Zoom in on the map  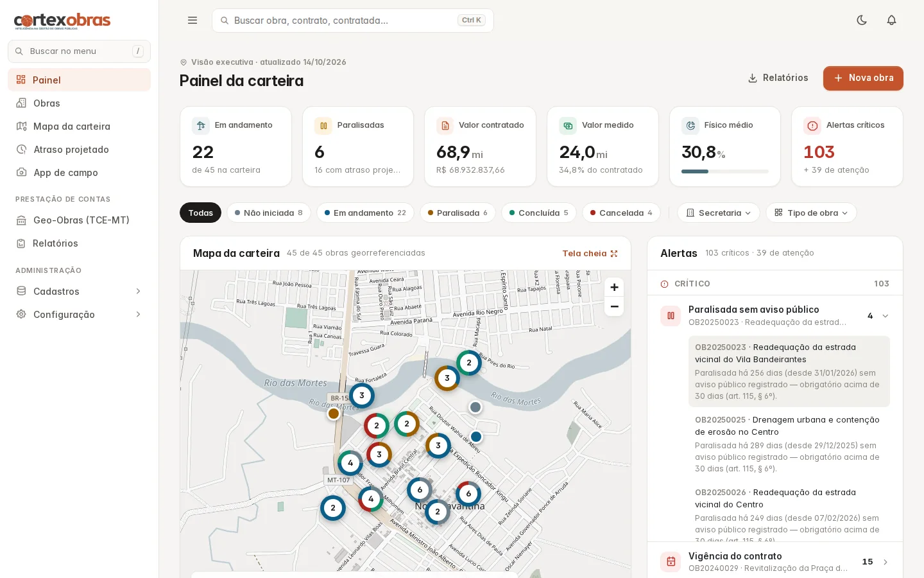[614, 287]
